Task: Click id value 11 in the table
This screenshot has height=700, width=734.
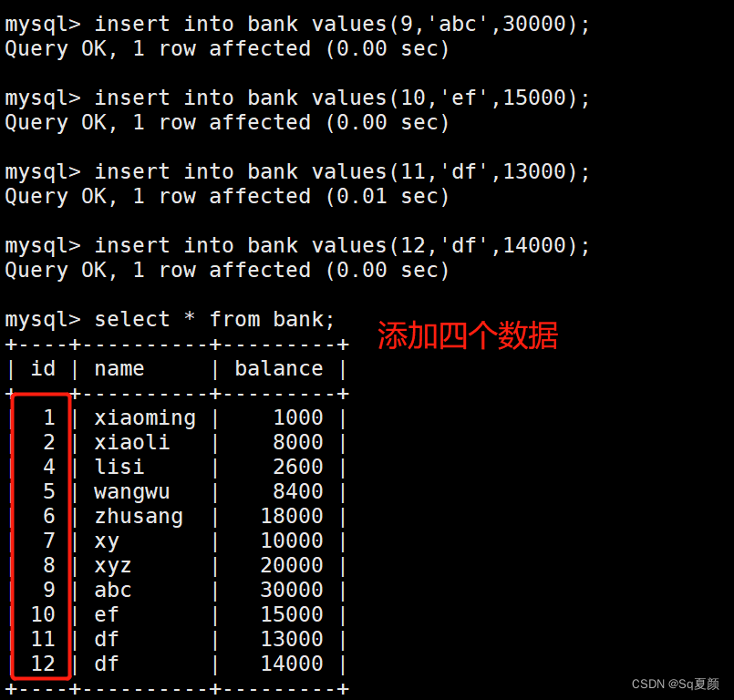Action: click(43, 639)
